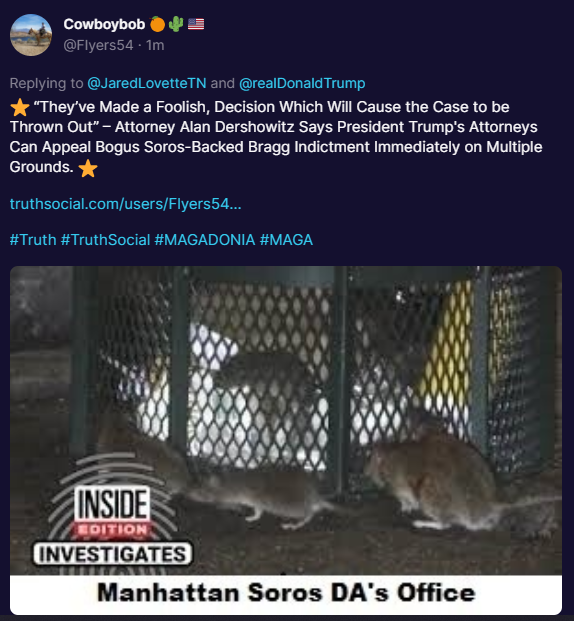Click the gold star after 'Grounds.'
574x621 pixels.
88,168
